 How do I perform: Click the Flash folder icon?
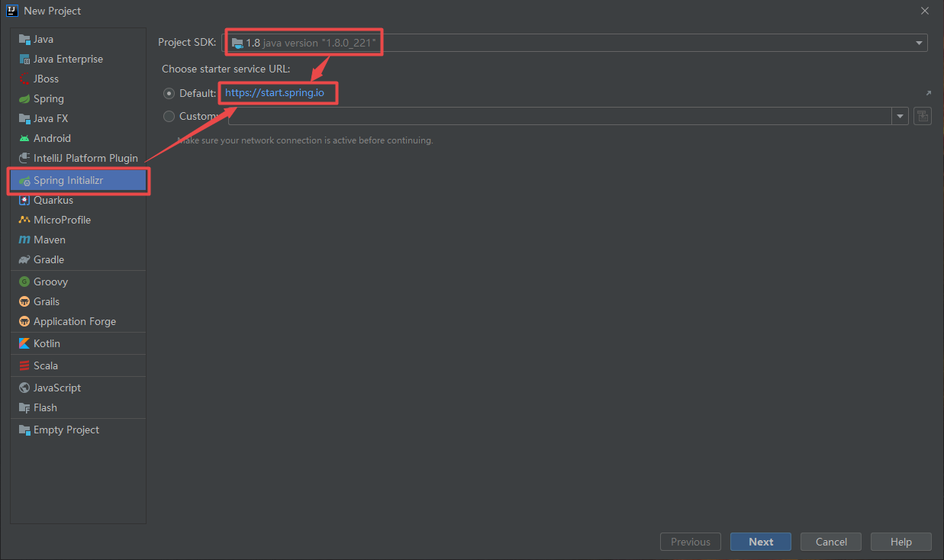24,407
